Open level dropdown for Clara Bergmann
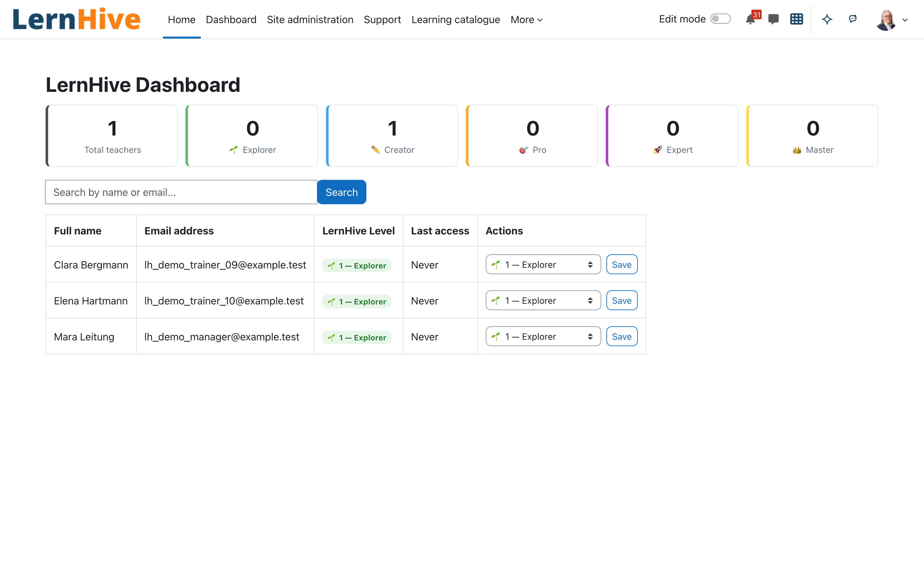The height and width of the screenshot is (578, 924). pos(543,265)
